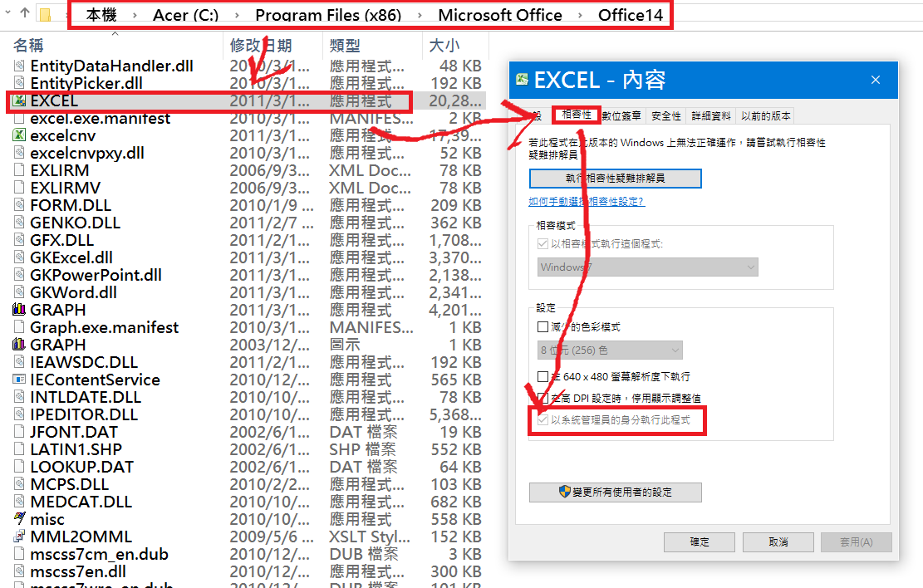
Task: Click the excelcnv application icon
Action: coord(19,135)
